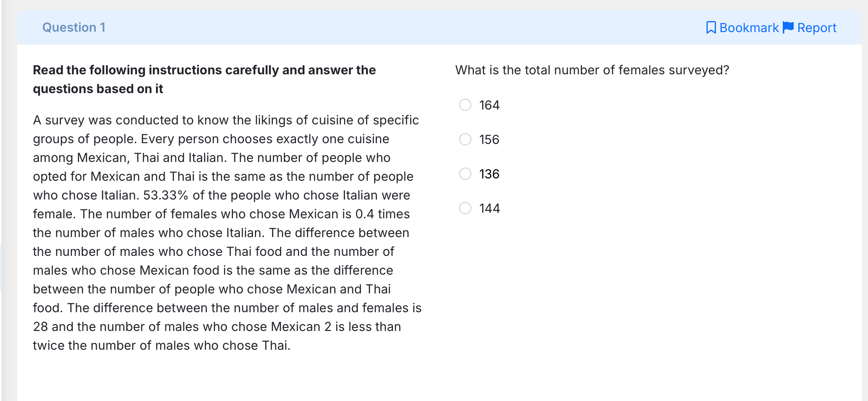This screenshot has width=868, height=401.
Task: Click the question about total females surveyed
Action: (x=592, y=70)
